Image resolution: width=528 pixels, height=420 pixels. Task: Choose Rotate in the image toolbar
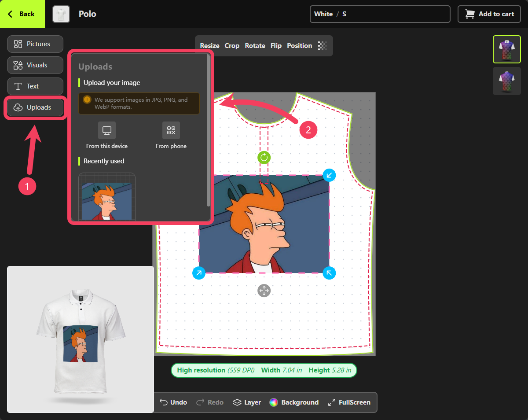point(255,46)
